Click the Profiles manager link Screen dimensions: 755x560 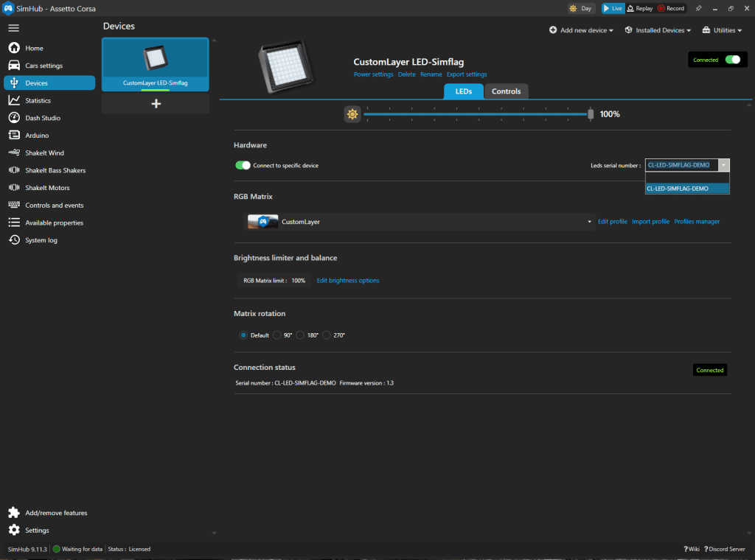(697, 222)
